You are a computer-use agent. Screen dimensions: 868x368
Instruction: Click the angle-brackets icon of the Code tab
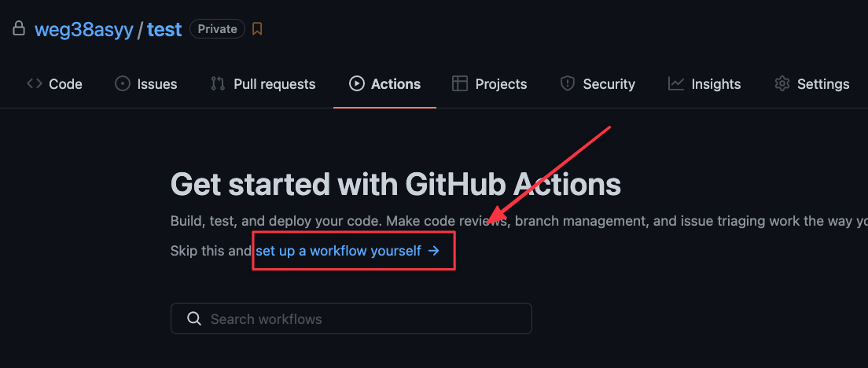pyautogui.click(x=35, y=83)
